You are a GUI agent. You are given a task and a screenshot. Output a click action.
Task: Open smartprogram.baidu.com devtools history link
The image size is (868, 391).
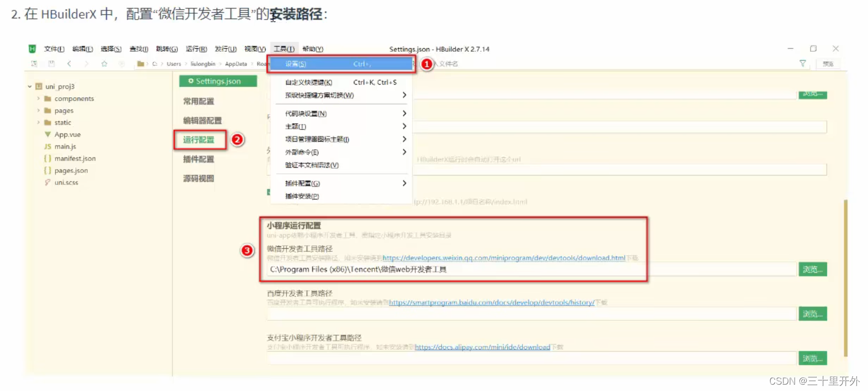click(492, 302)
